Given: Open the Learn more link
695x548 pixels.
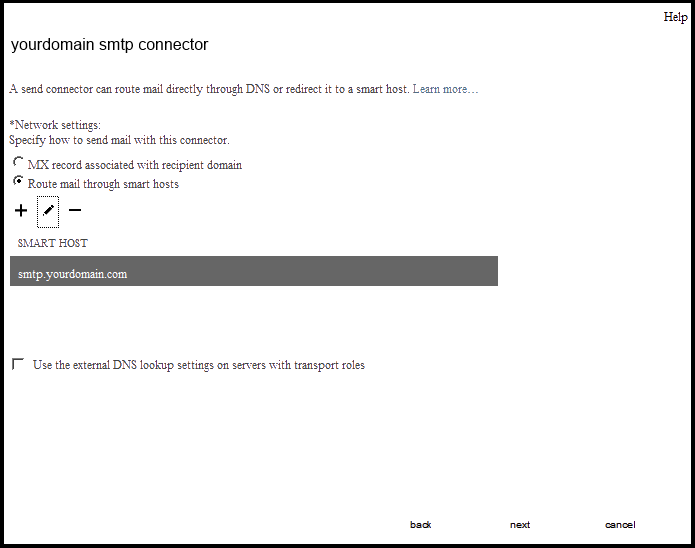Looking at the screenshot, I should [445, 89].
